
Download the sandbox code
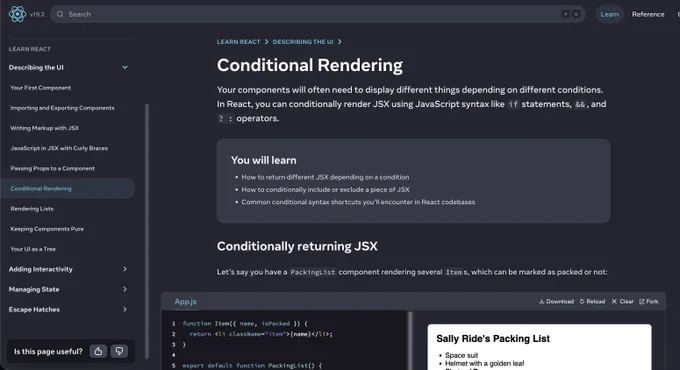(556, 301)
